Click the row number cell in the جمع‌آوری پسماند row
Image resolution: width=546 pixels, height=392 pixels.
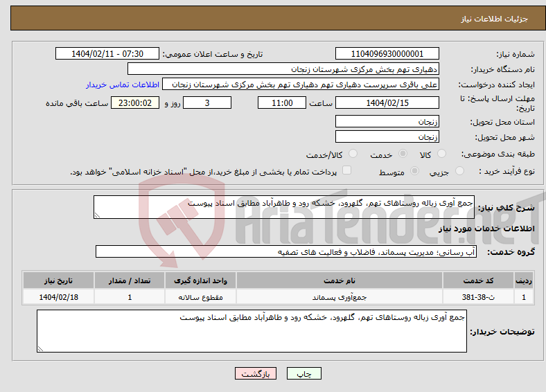tap(524, 297)
